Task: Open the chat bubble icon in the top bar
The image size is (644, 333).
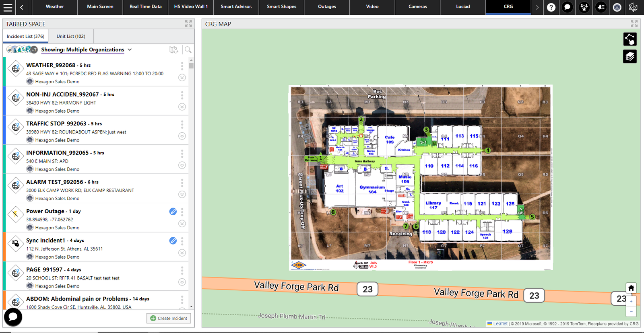Action: pos(567,7)
